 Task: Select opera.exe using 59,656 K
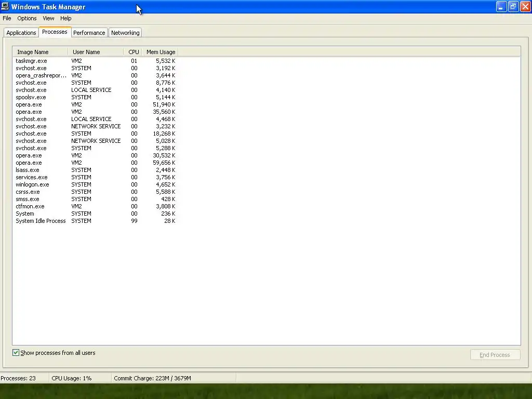96,163
